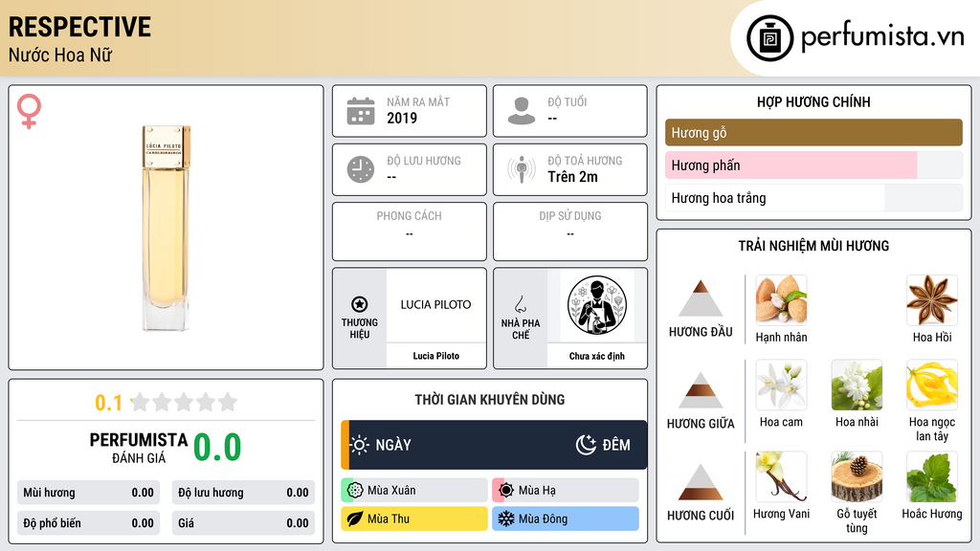980x551 pixels.
Task: Click the Hương đầu pyramid icon
Action: (x=701, y=298)
